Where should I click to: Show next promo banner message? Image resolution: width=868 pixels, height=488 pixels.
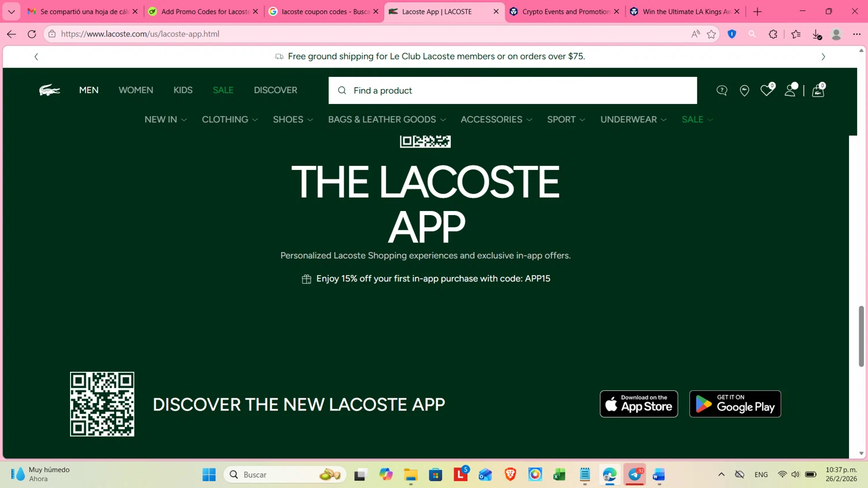(x=823, y=57)
